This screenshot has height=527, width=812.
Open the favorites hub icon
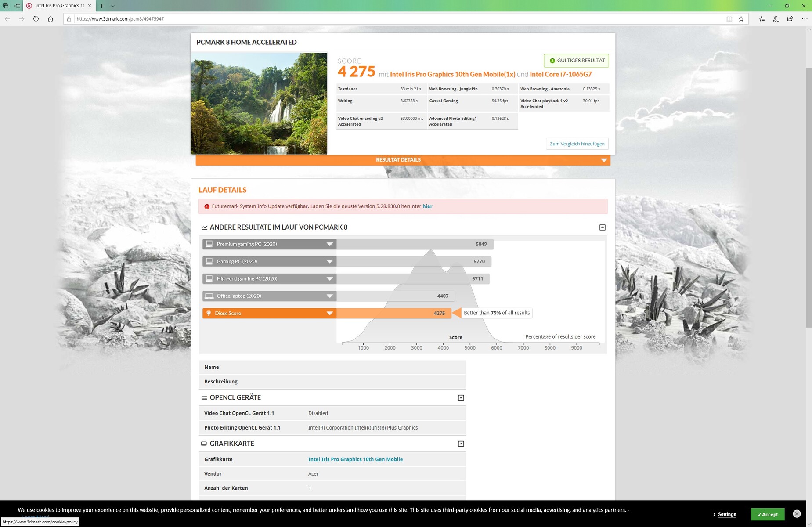click(761, 19)
